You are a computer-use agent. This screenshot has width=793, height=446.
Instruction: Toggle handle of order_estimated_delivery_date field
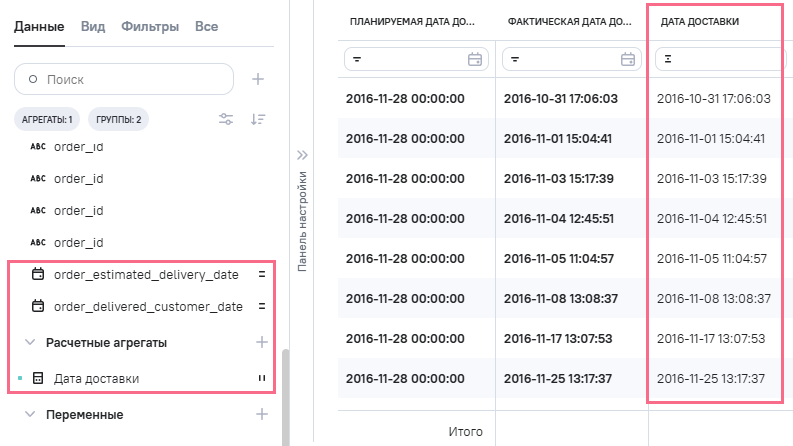pos(262,273)
